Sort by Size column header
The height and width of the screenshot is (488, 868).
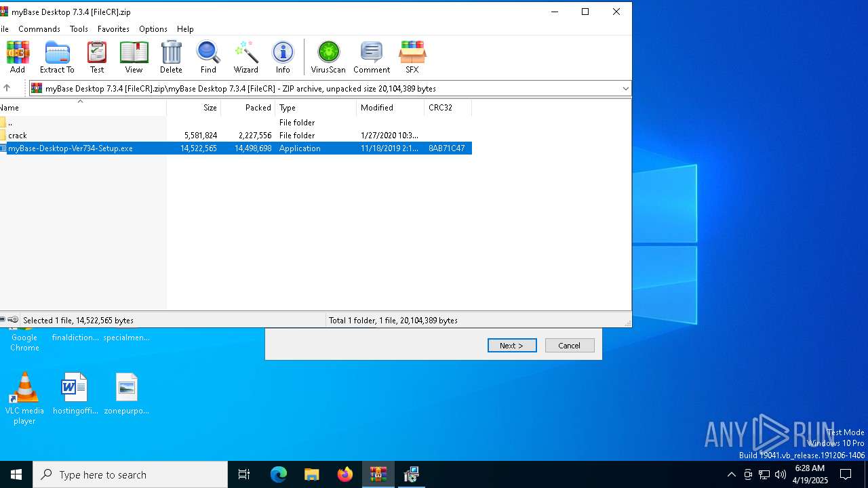(194, 108)
